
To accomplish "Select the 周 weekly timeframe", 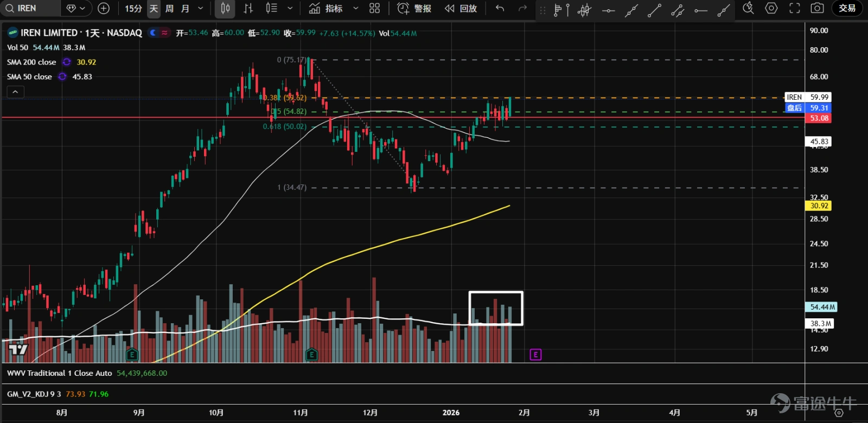I will coord(169,8).
